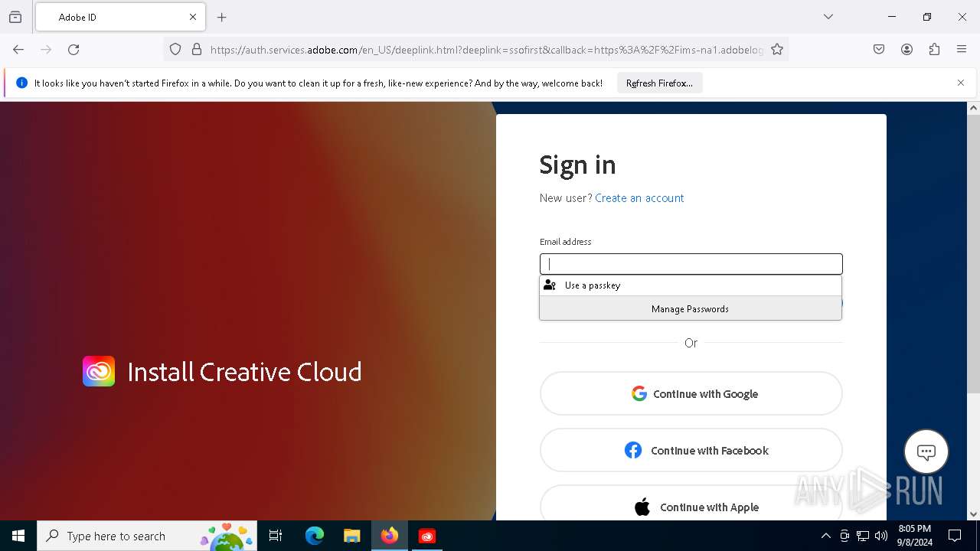Select the Adobe ID tab

[x=120, y=17]
